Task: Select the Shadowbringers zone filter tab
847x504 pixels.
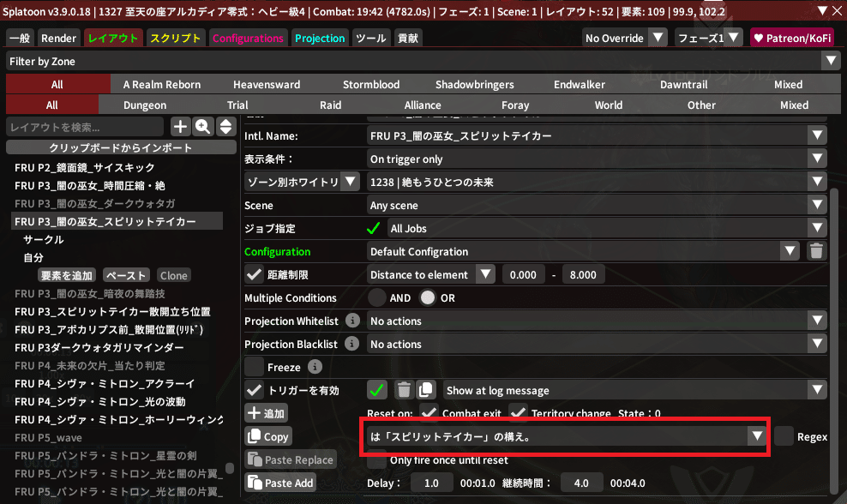Action: (x=474, y=84)
